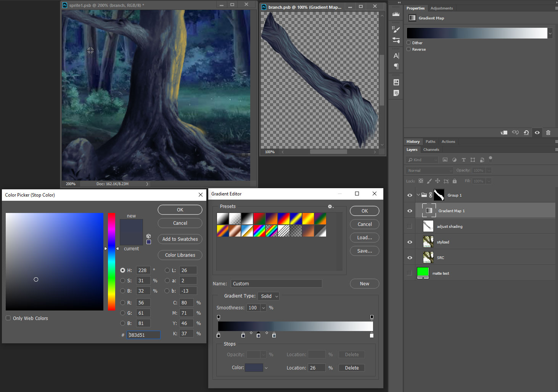This screenshot has width=558, height=392.
Task: Enable the Reverse checkbox
Action: (x=409, y=49)
